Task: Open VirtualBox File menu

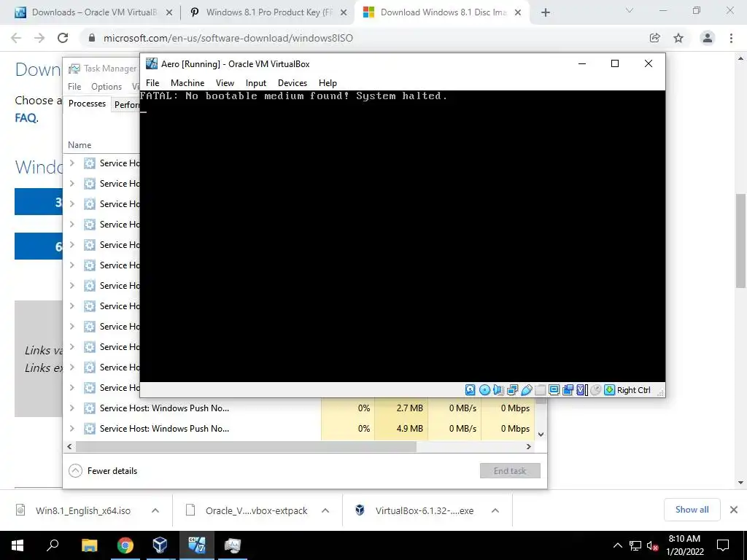Action: coord(152,83)
